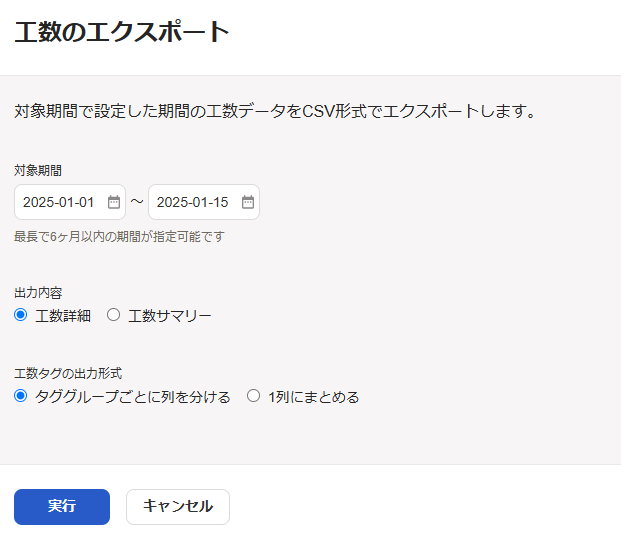Click the end date field showing 2025-01-15
Image resolution: width=621 pixels, height=541 pixels.
(x=193, y=202)
